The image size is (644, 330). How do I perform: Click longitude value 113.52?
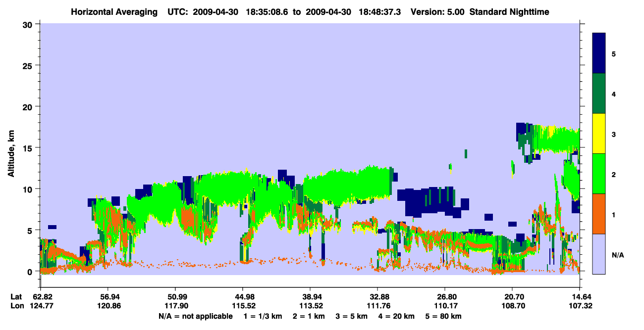(310, 306)
